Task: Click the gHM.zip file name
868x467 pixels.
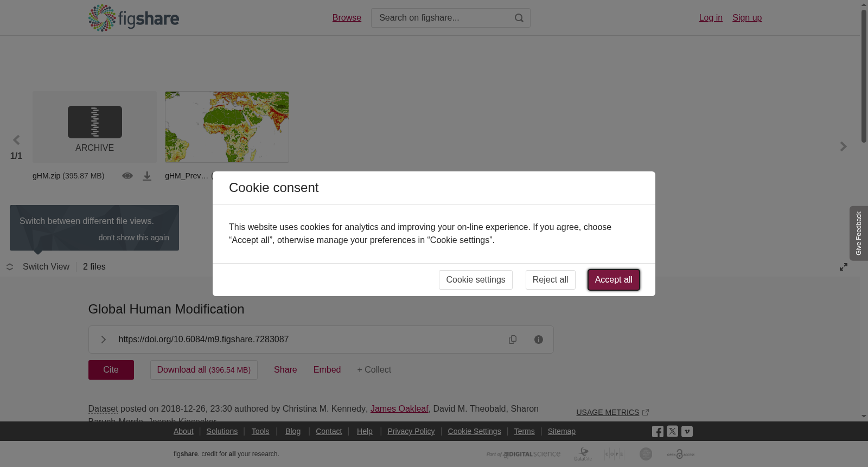Action: pyautogui.click(x=46, y=176)
